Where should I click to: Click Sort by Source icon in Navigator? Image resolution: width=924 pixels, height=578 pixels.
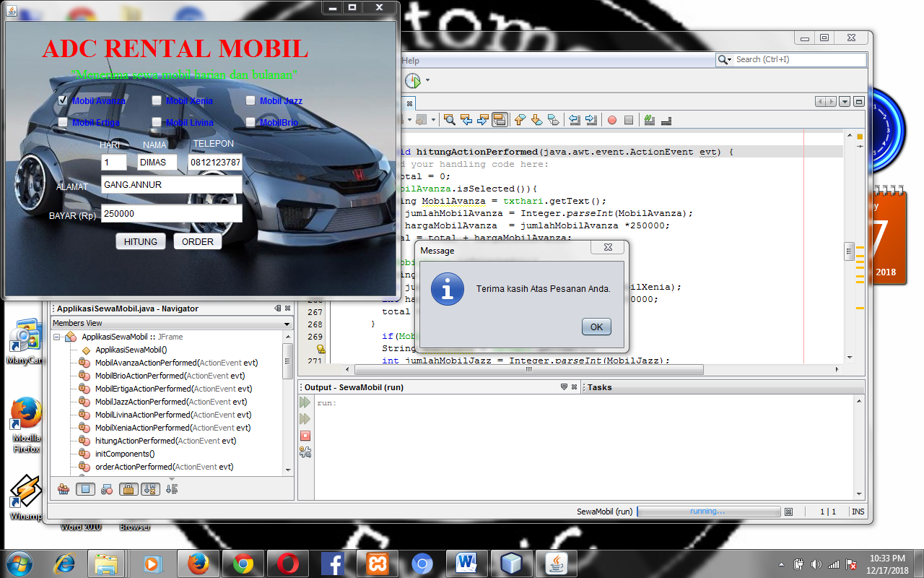pyautogui.click(x=172, y=489)
